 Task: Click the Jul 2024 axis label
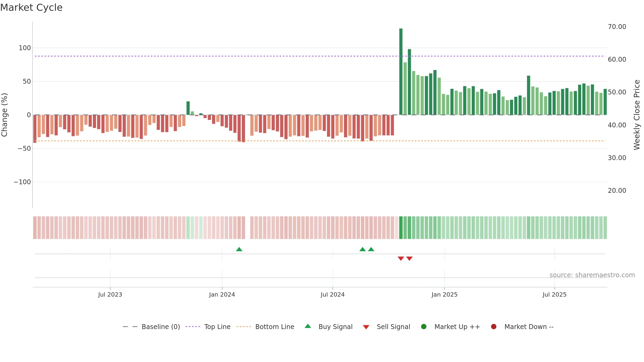coord(332,295)
